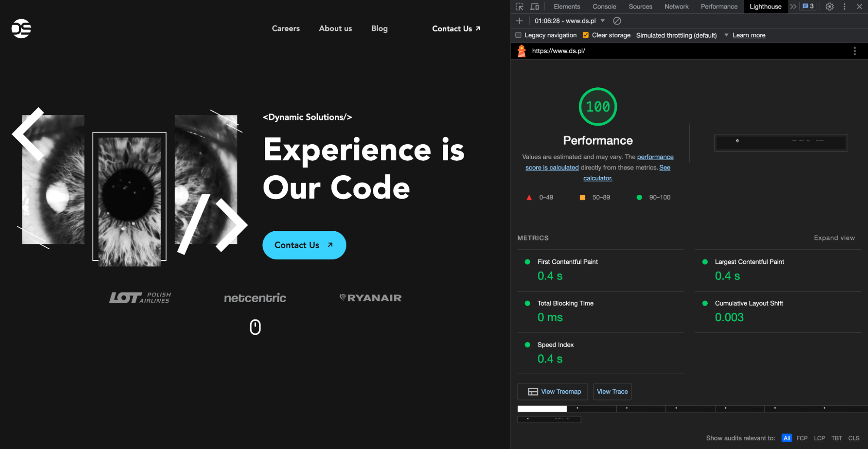The image size is (868, 449).
Task: Open DevTools settings gear
Action: coord(829,7)
